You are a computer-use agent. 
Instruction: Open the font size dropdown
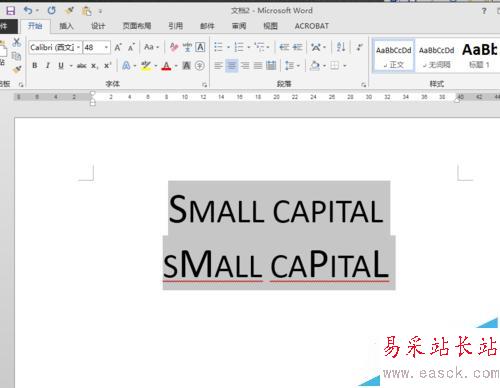106,47
